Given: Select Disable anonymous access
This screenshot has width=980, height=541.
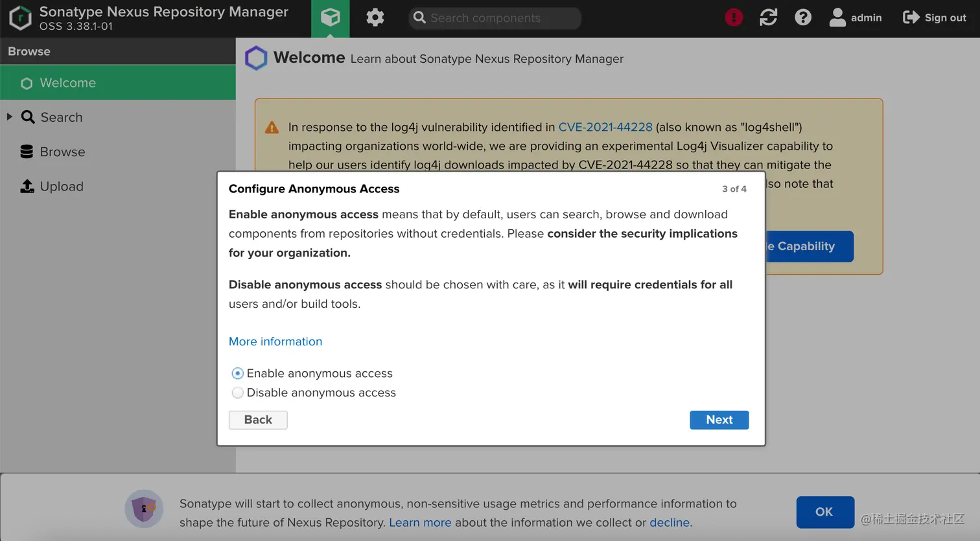Looking at the screenshot, I should (x=238, y=393).
